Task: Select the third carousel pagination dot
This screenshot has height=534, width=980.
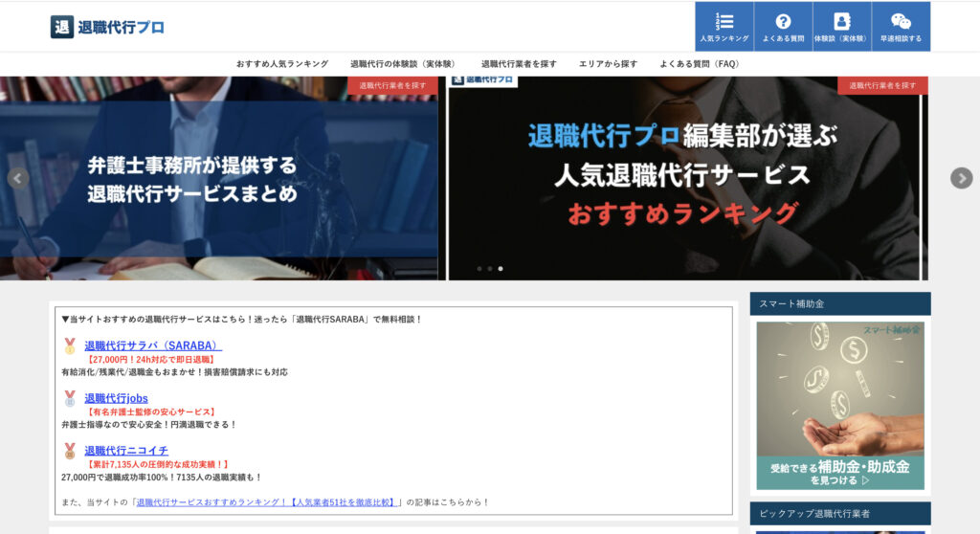Action: (x=500, y=269)
